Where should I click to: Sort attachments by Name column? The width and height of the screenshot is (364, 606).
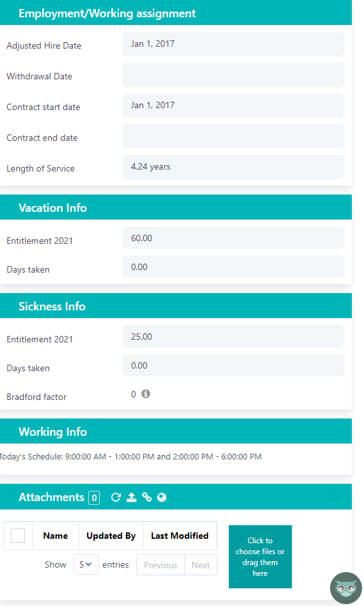(56, 536)
